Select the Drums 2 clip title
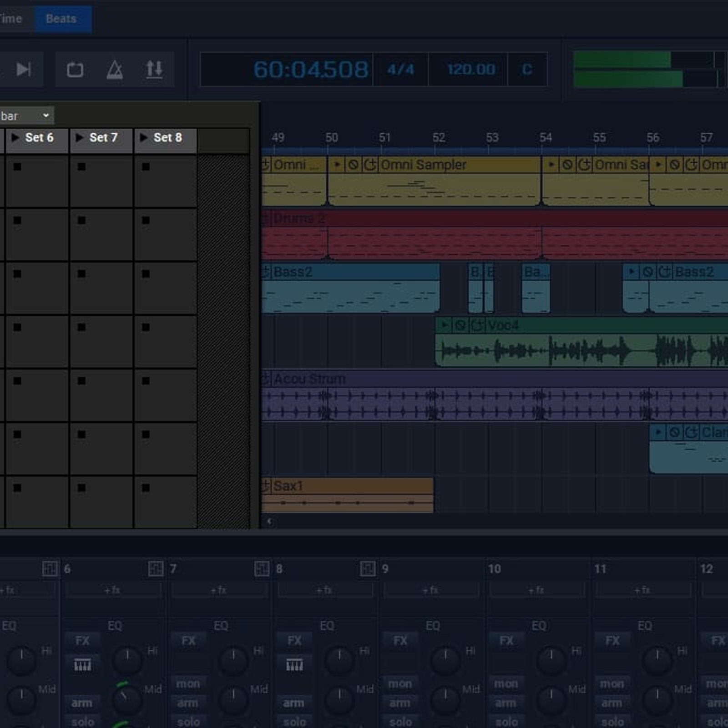The width and height of the screenshot is (728, 728). point(299,218)
